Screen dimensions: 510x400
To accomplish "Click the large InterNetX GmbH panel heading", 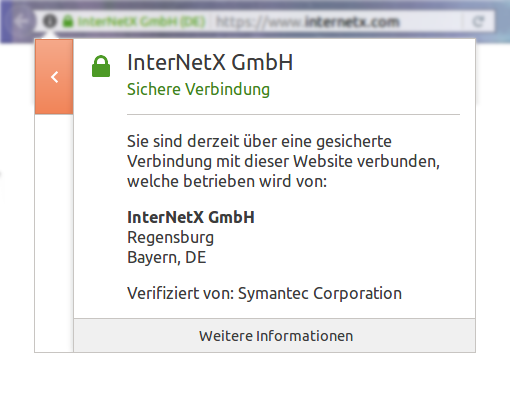I will [210, 62].
